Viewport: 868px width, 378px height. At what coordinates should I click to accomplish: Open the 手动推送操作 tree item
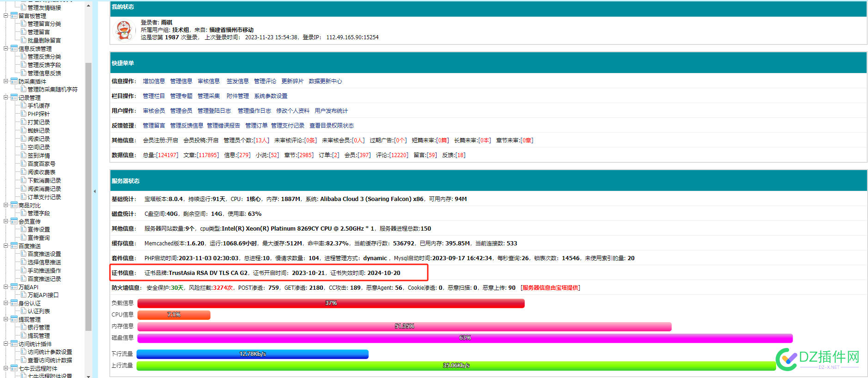pyautogui.click(x=44, y=271)
